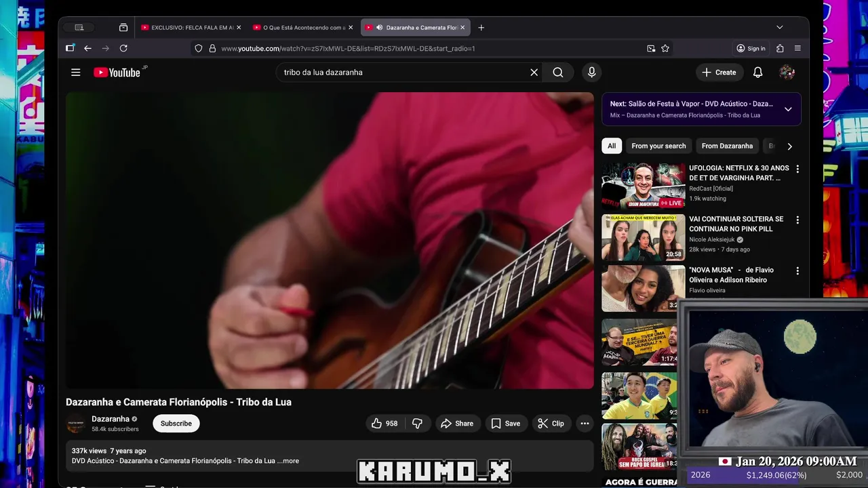The image size is (868, 488).
Task: Open a new browser tab with plus
Action: point(481,28)
